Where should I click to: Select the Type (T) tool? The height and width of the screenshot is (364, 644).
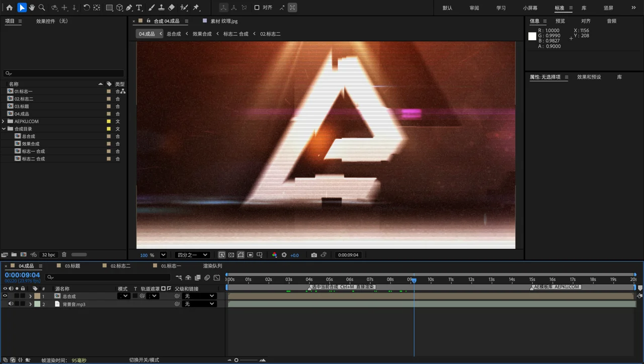[139, 8]
